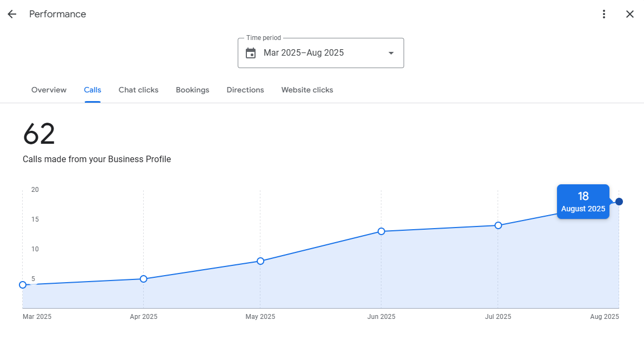This screenshot has height=347, width=644.
Task: Click the March 2025 data point
Action: (23, 285)
